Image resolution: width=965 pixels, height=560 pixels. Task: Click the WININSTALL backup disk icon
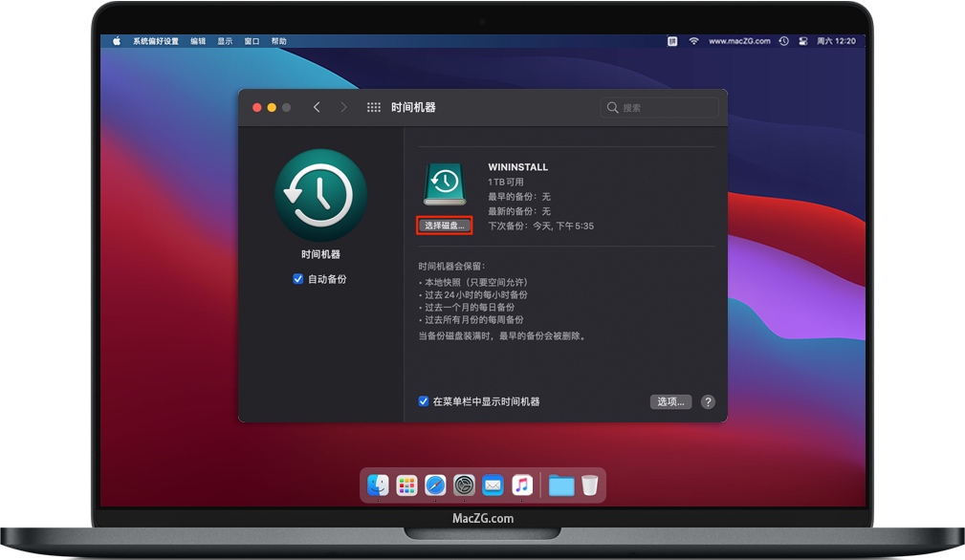444,184
